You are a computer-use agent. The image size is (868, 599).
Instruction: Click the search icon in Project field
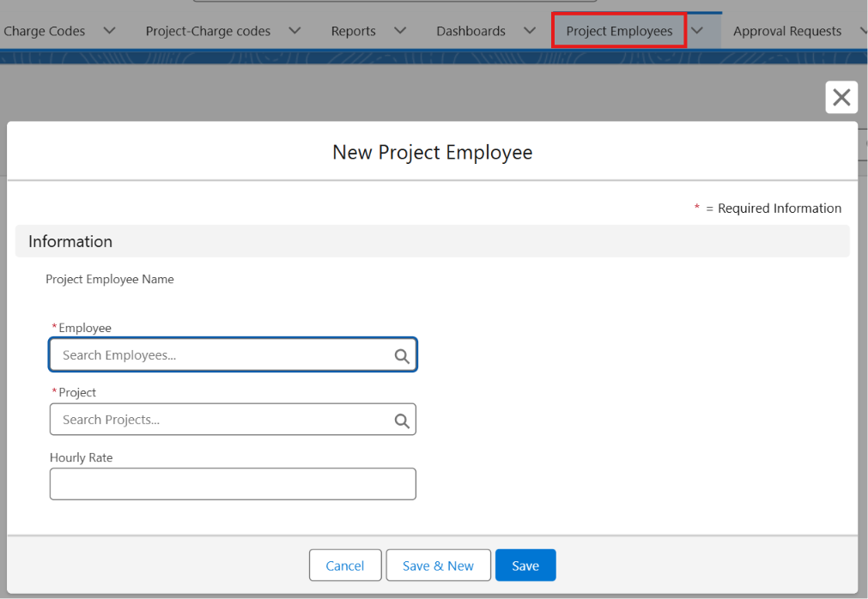pyautogui.click(x=402, y=421)
